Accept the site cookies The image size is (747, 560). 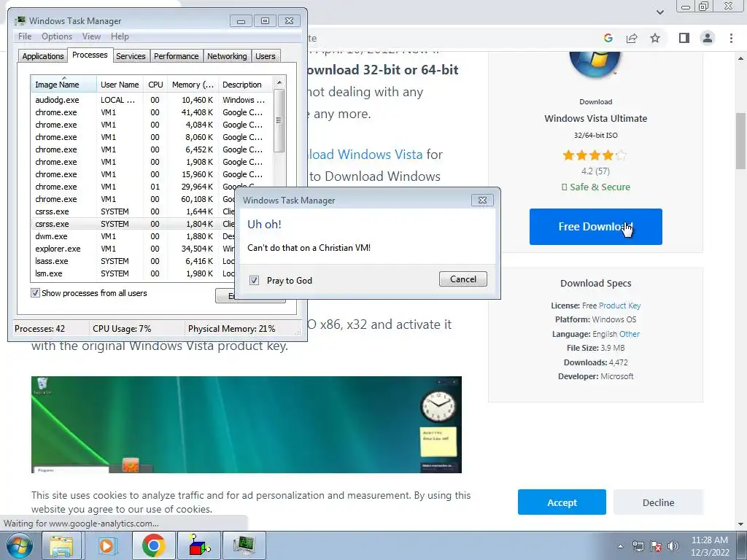pos(562,502)
